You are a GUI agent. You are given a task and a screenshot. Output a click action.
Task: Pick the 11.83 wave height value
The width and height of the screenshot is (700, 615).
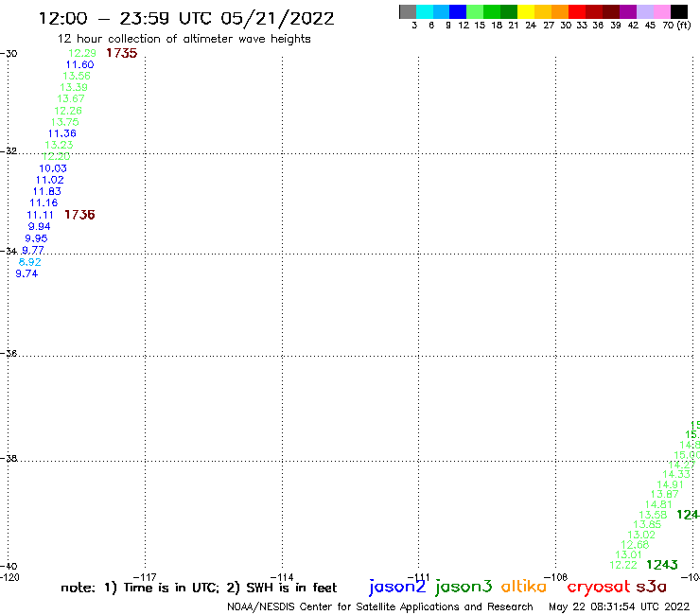coord(47,192)
